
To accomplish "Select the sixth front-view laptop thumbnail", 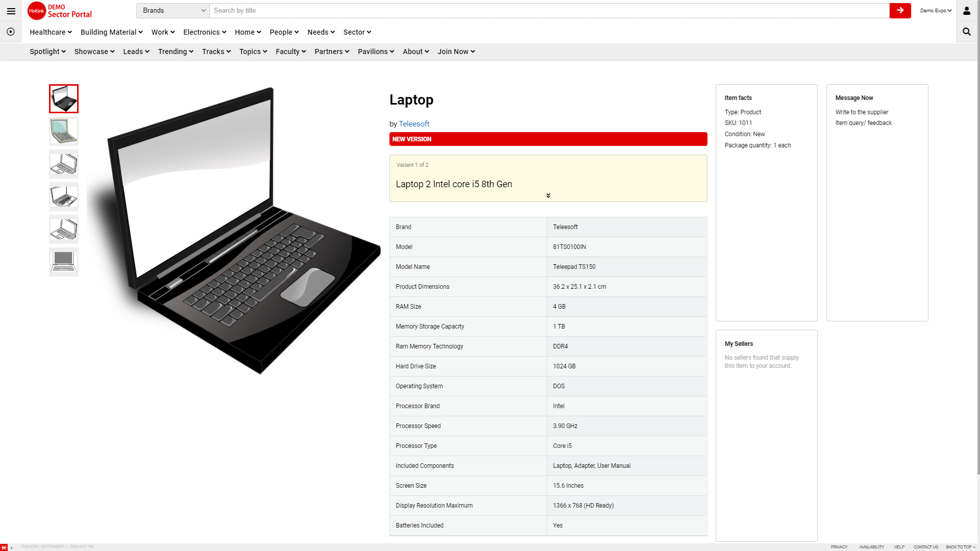I will pos(64,262).
